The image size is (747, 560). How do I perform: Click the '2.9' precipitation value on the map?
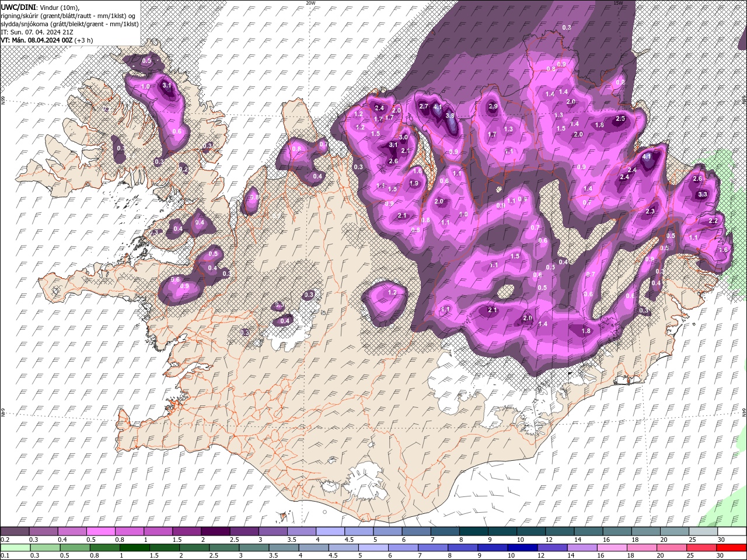pyautogui.click(x=493, y=107)
